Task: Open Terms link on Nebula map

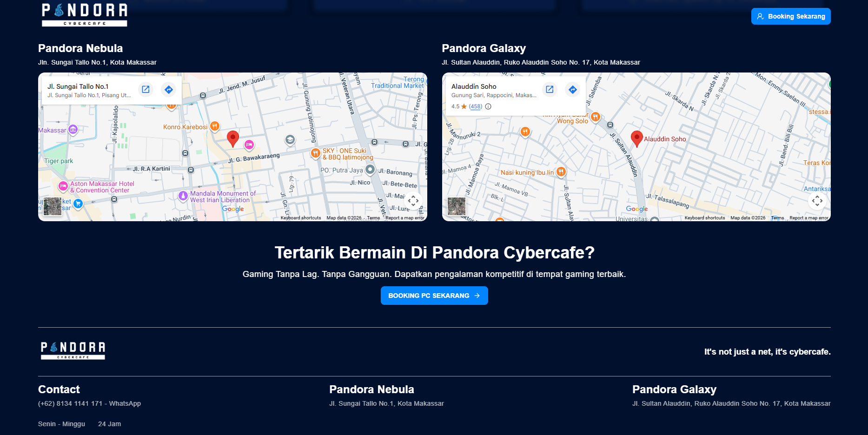Action: pos(373,218)
